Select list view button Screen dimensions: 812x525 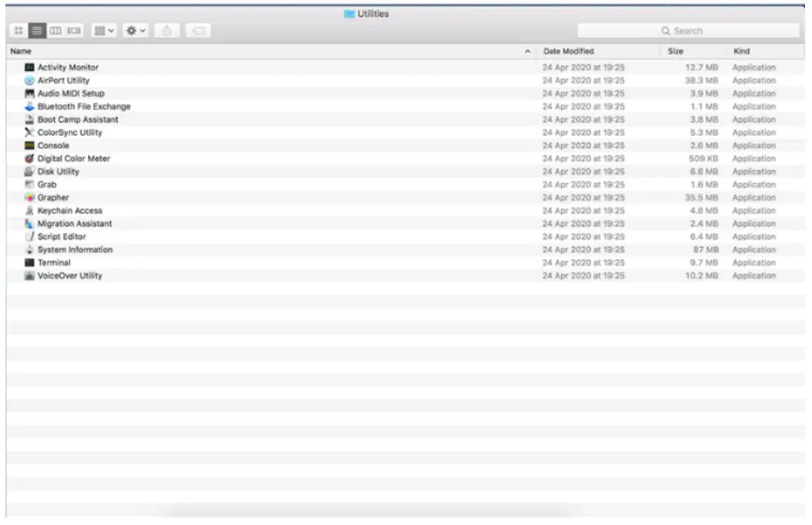pyautogui.click(x=37, y=31)
